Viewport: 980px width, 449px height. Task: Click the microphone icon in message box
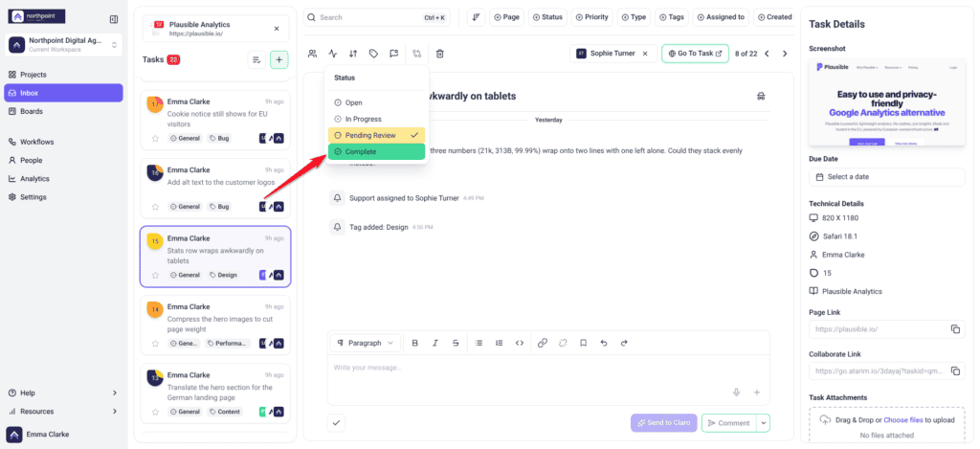click(x=737, y=393)
